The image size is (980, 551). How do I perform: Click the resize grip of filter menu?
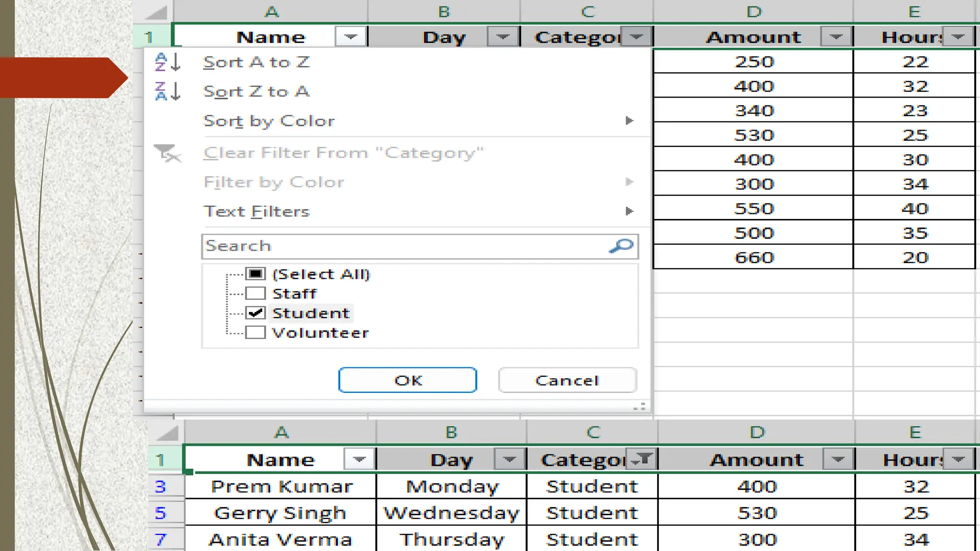640,407
